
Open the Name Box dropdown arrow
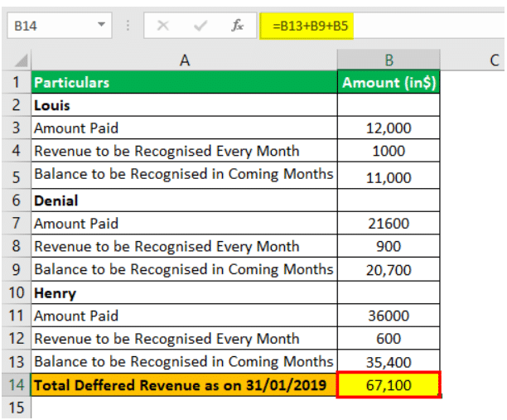[x=102, y=25]
